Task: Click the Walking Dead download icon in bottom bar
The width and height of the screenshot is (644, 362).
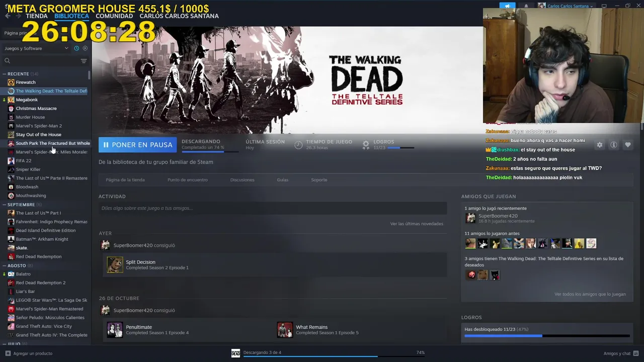Action: [x=235, y=353]
